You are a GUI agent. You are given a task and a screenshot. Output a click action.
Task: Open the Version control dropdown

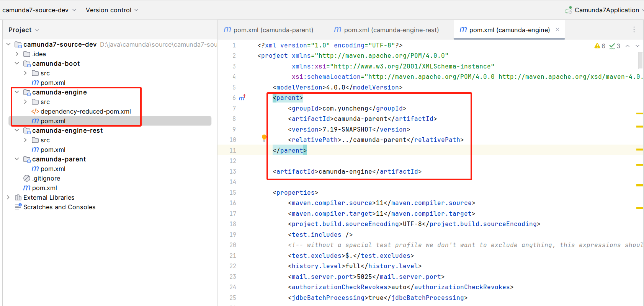(112, 10)
